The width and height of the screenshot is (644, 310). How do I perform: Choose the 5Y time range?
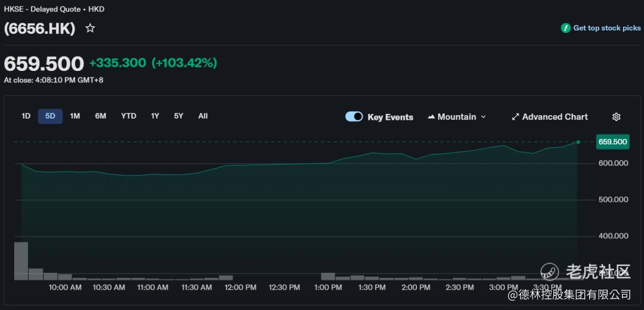pyautogui.click(x=178, y=116)
